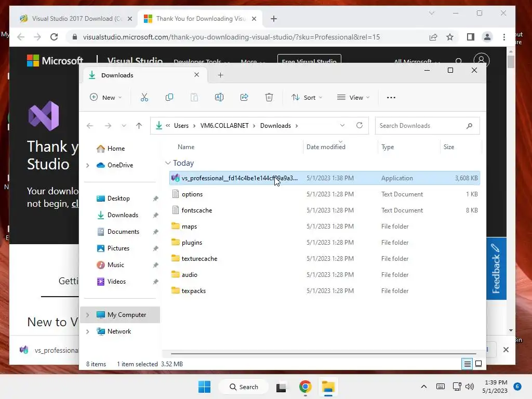Click the Microsoft account sign-in icon on webpage
The image size is (532, 399).
482,60
